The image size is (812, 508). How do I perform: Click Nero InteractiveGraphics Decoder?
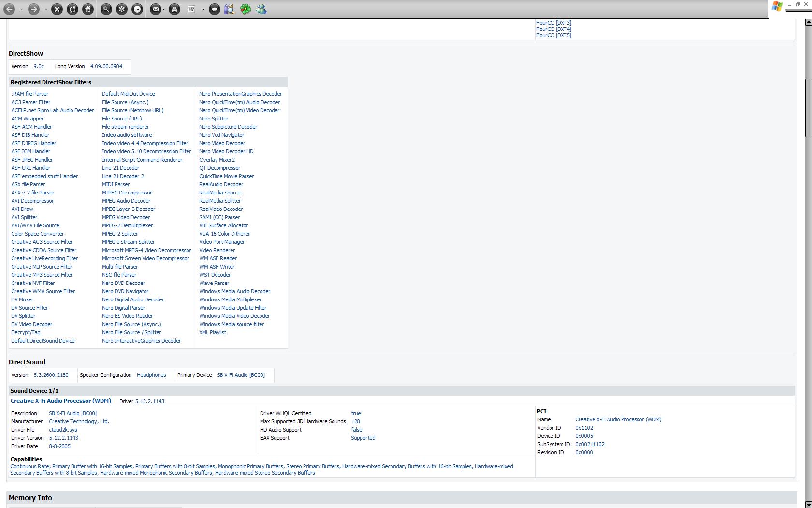pyautogui.click(x=142, y=341)
